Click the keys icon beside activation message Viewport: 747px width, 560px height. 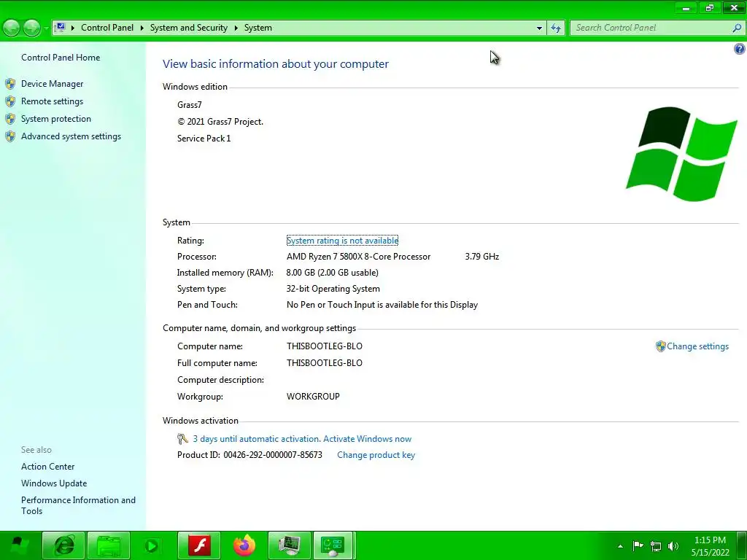182,438
